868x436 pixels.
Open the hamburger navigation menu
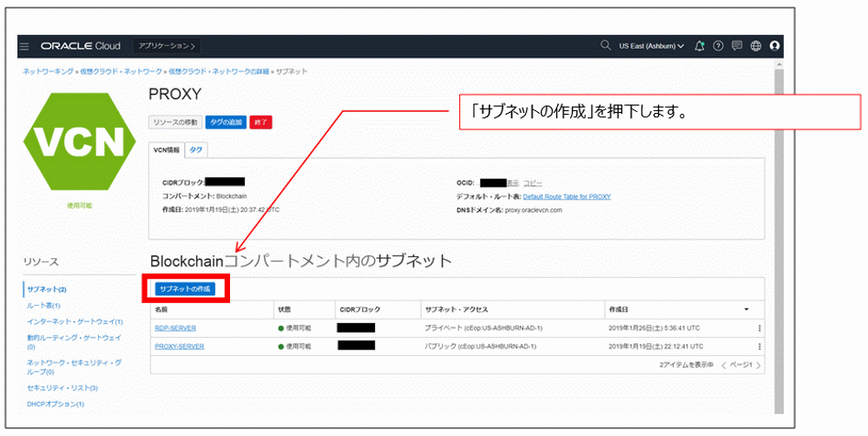coord(24,46)
